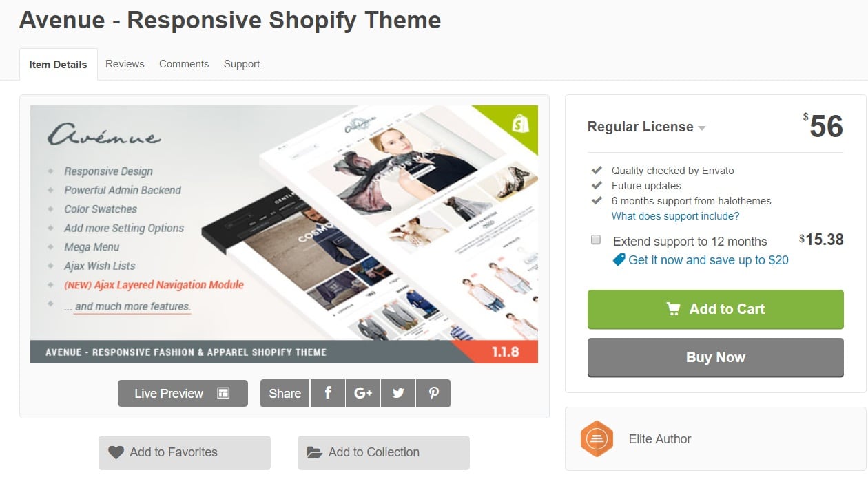The width and height of the screenshot is (868, 477).
Task: Click the preview window icon in Live Preview
Action: pyautogui.click(x=223, y=393)
